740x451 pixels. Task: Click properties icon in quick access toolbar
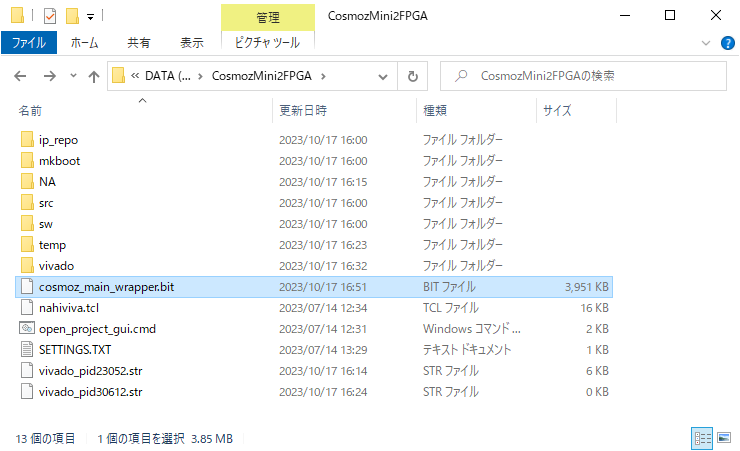[x=50, y=16]
